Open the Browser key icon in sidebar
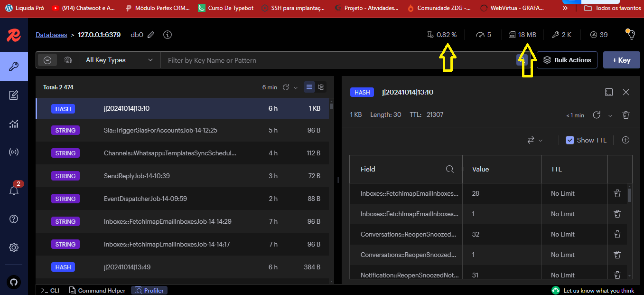This screenshot has width=644, height=295. point(14,66)
